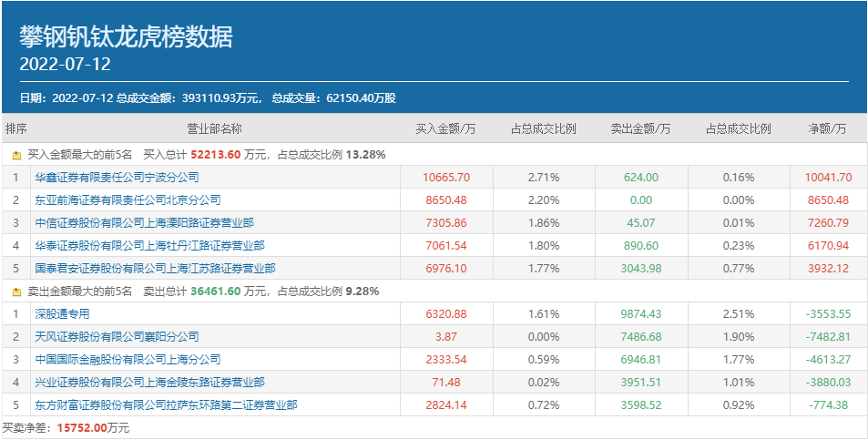Image resolution: width=868 pixels, height=440 pixels.
Task: Click the 攀钢钒钛龙虎榜数据 page title
Action: coord(127,37)
